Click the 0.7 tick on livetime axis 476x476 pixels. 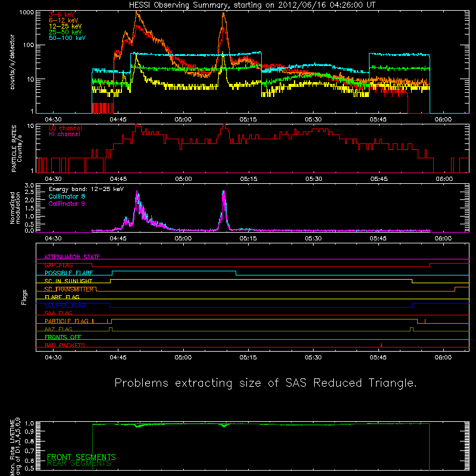pos(29,451)
